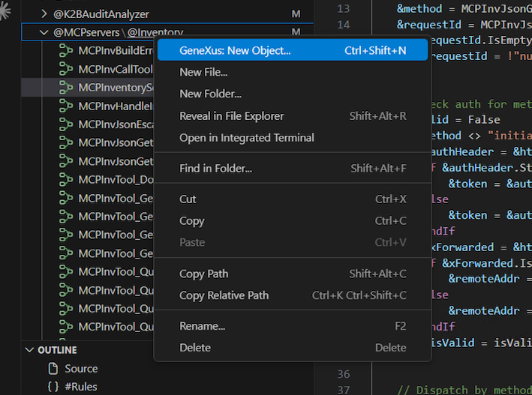532x395 pixels.
Task: Choose New Folder... menu entry
Action: 210,94
